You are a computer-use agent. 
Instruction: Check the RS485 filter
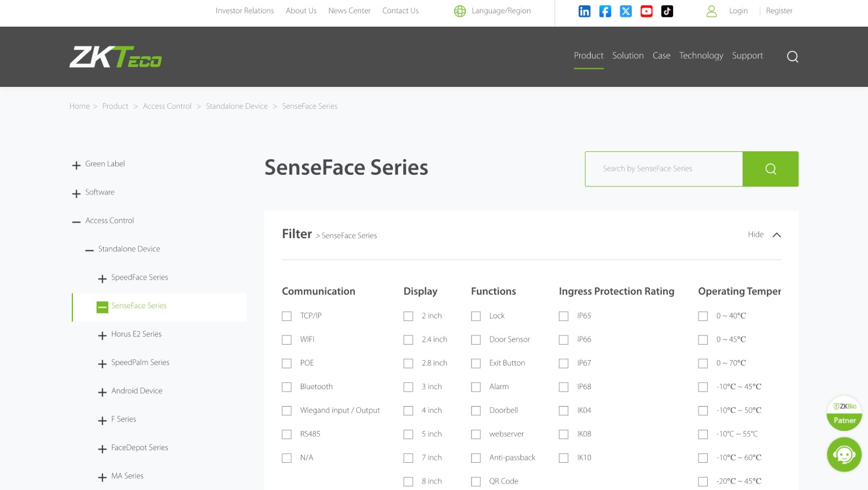(286, 434)
